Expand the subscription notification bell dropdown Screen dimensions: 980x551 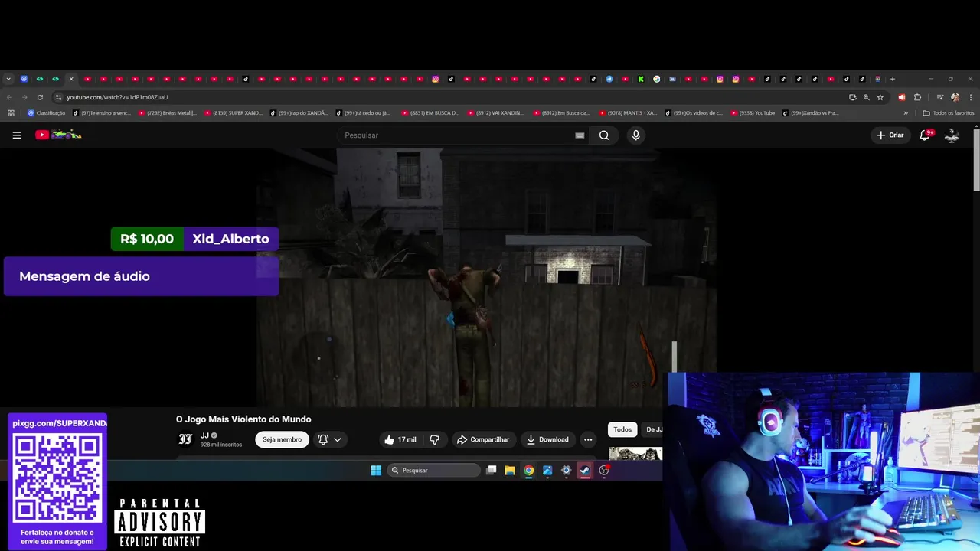pyautogui.click(x=330, y=439)
